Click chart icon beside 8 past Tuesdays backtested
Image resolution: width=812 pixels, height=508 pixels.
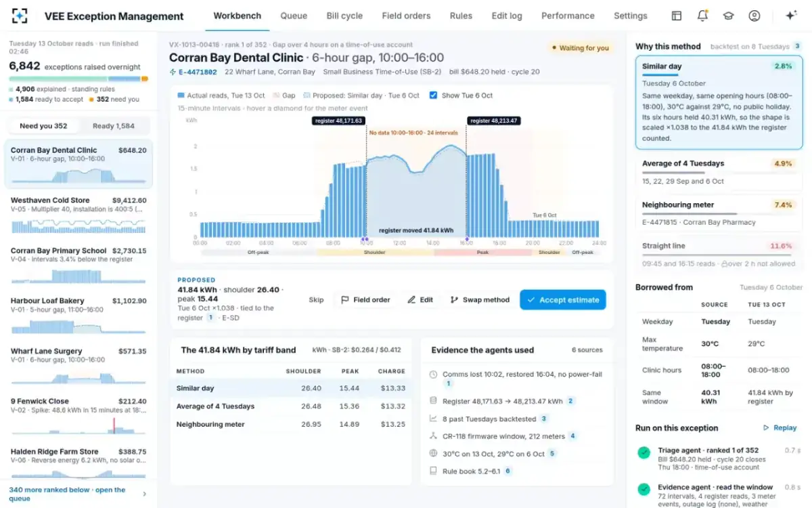point(434,419)
